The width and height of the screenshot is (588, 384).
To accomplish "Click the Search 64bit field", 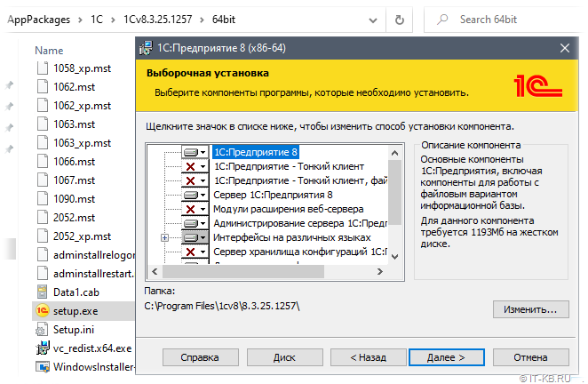I will [505, 20].
